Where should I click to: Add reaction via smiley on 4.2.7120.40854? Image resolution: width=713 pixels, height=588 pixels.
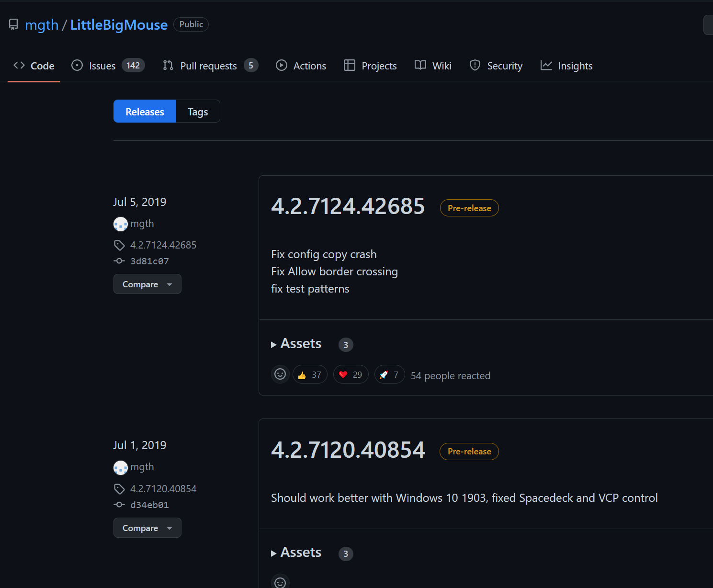(280, 582)
